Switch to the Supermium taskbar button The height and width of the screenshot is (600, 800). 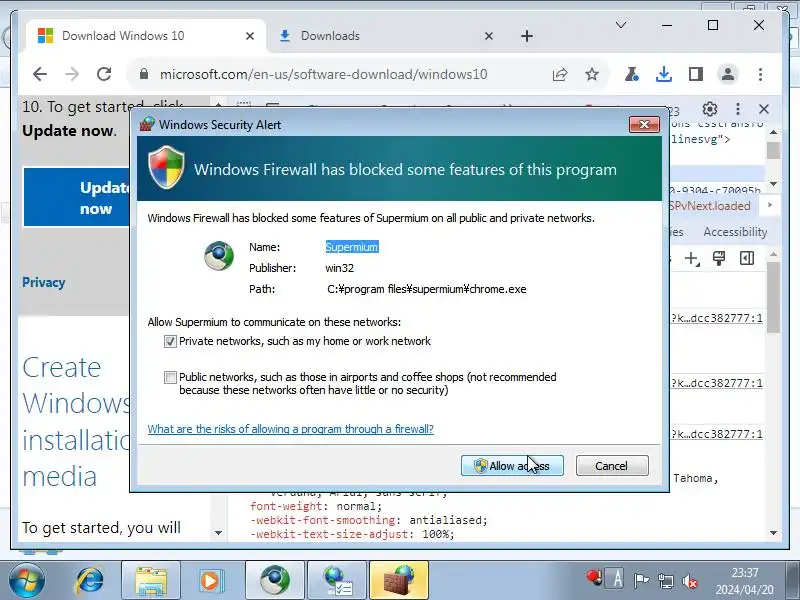click(274, 581)
